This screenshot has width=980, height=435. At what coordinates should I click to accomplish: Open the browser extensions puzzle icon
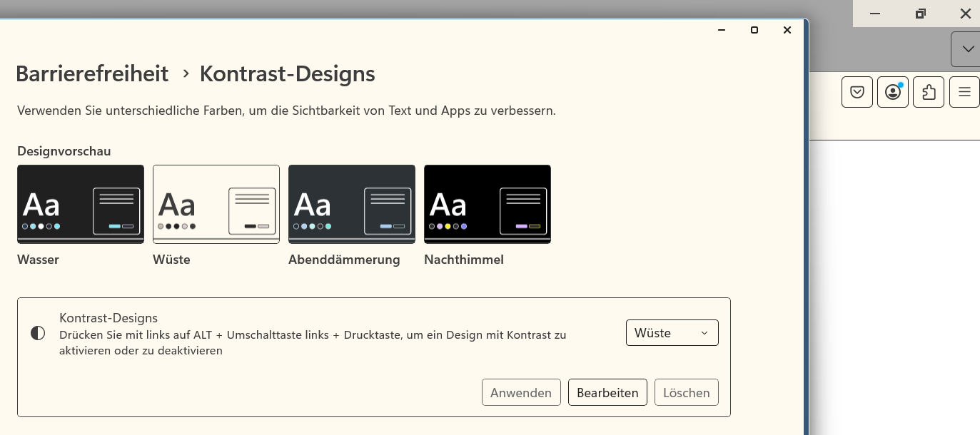(929, 92)
